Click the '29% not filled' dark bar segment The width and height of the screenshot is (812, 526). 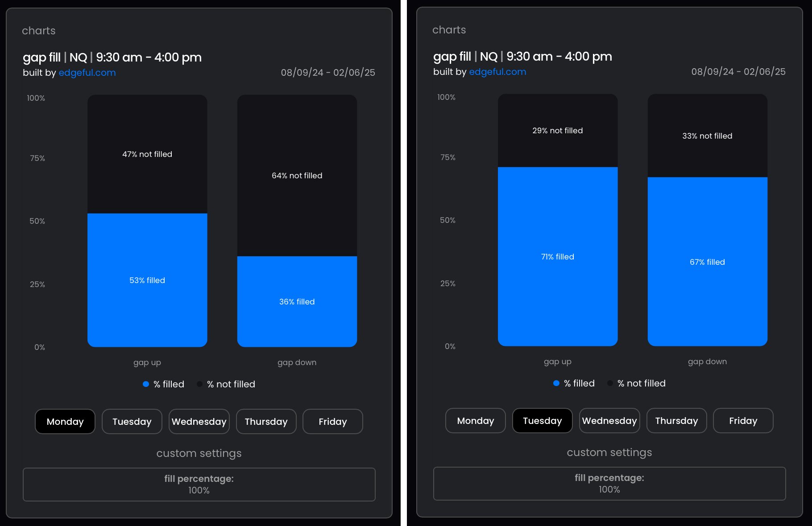click(x=558, y=130)
